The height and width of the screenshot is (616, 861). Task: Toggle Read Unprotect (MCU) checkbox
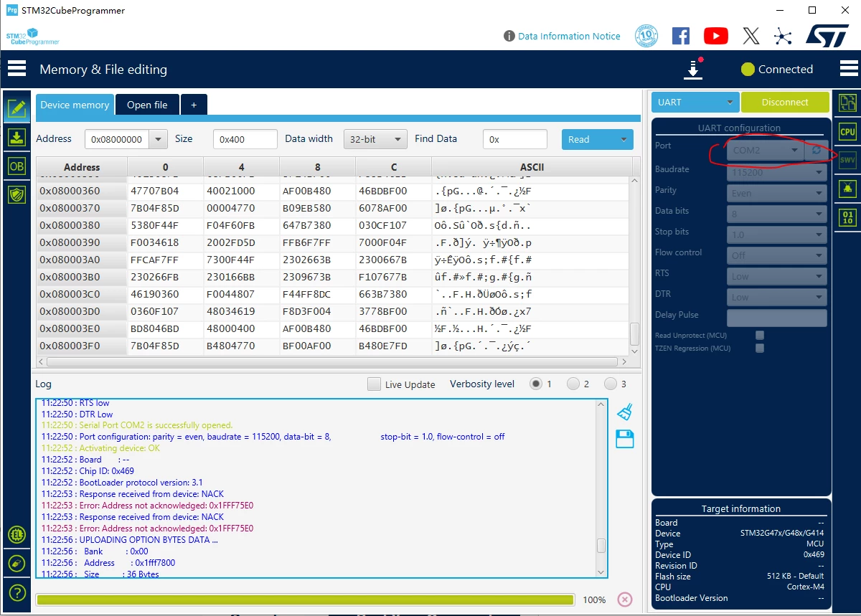pyautogui.click(x=760, y=335)
